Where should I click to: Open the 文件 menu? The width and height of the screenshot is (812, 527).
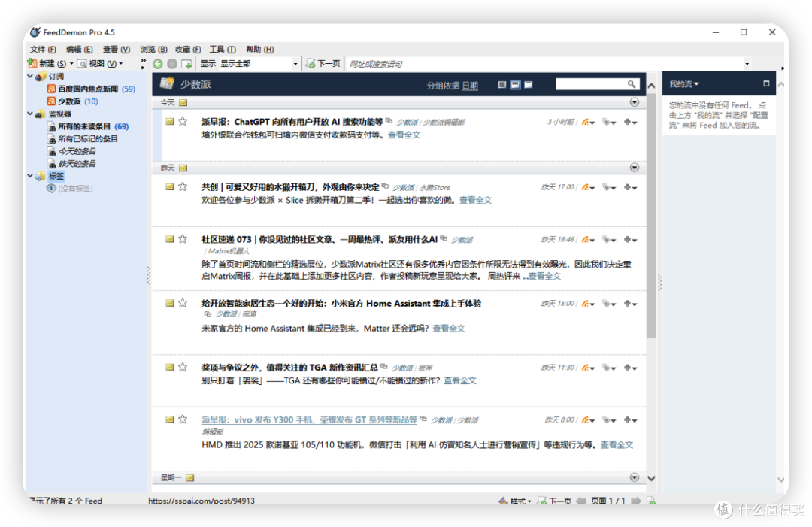coord(43,49)
